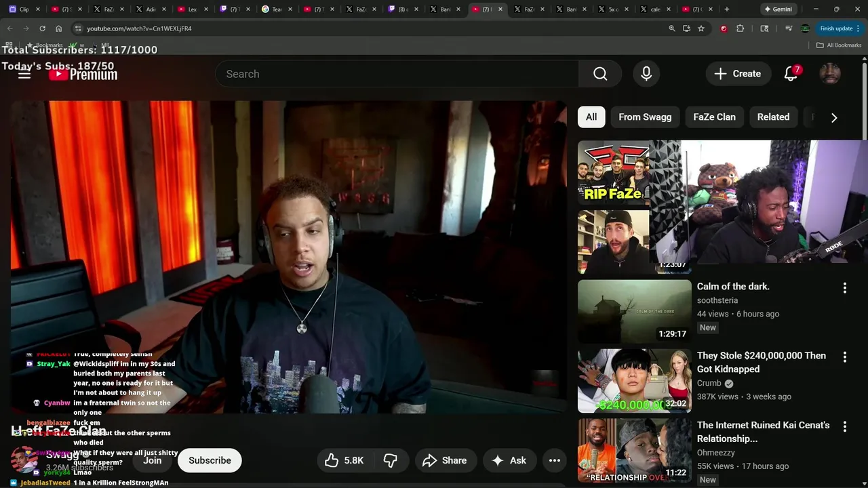This screenshot has width=868, height=488.
Task: Show next filter chips with arrow
Action: (x=834, y=117)
